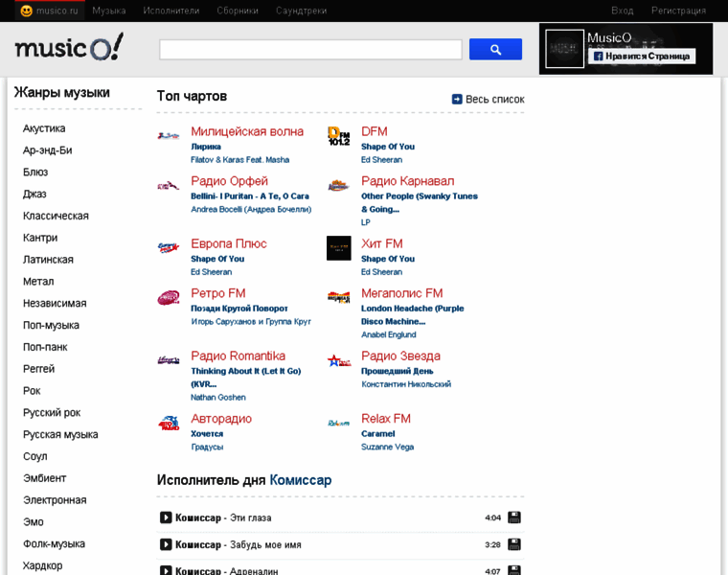Open the Хит FM station logo
728x575 pixels.
tap(339, 248)
